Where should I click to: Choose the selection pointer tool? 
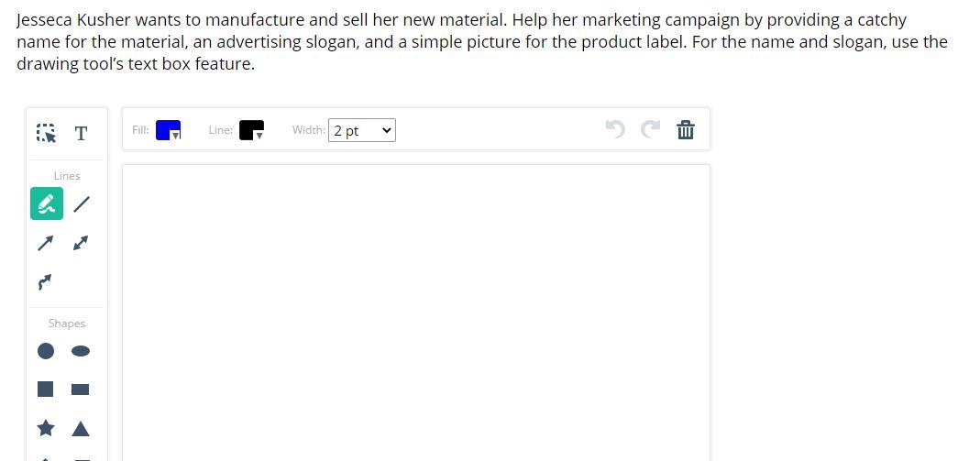46,134
